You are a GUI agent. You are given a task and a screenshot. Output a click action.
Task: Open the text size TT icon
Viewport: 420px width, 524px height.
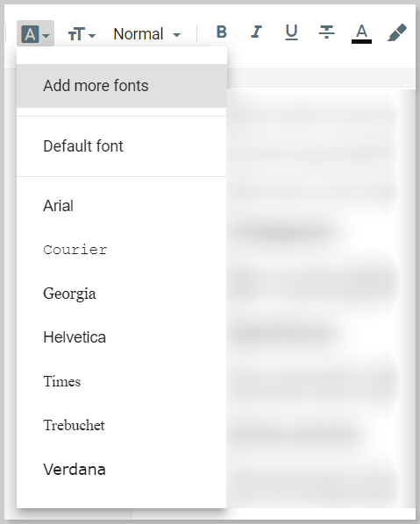[x=76, y=34]
